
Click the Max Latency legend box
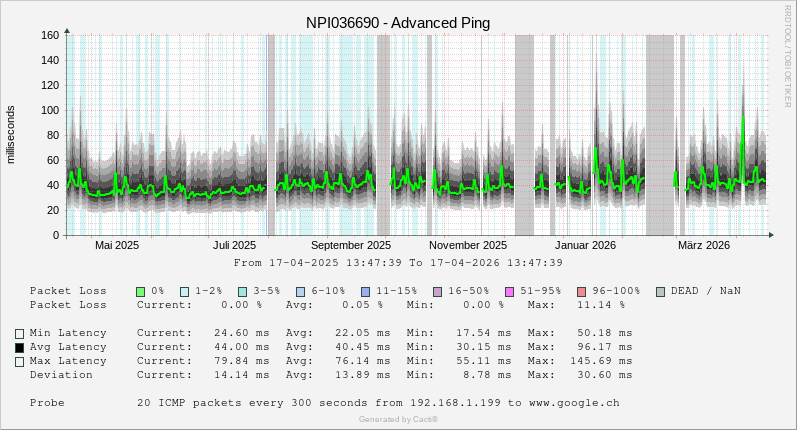tap(19, 361)
